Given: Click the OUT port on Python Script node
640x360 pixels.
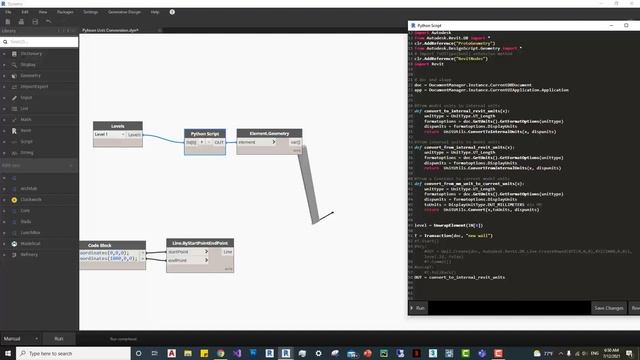Looking at the screenshot, I should (x=219, y=142).
